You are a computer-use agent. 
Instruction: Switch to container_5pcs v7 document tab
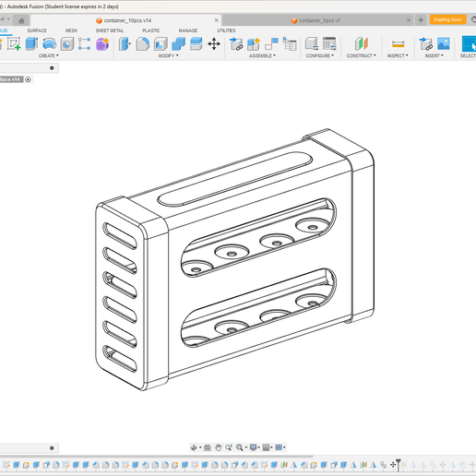(x=316, y=20)
